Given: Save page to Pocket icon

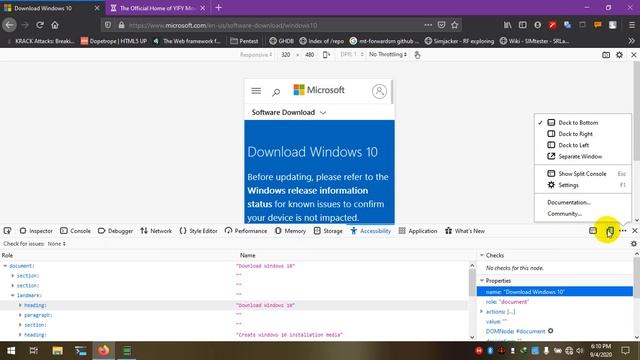Looking at the screenshot, I should pos(441,25).
